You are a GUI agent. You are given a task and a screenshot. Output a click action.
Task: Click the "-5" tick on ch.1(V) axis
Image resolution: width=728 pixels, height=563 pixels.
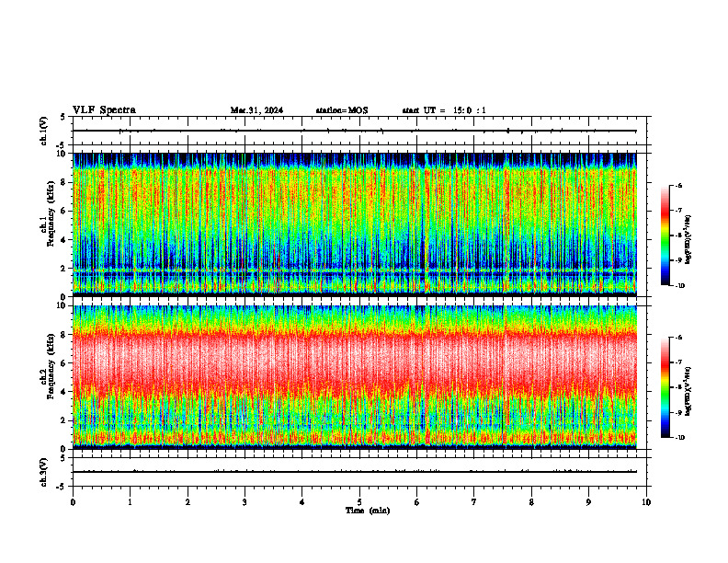[62, 145]
